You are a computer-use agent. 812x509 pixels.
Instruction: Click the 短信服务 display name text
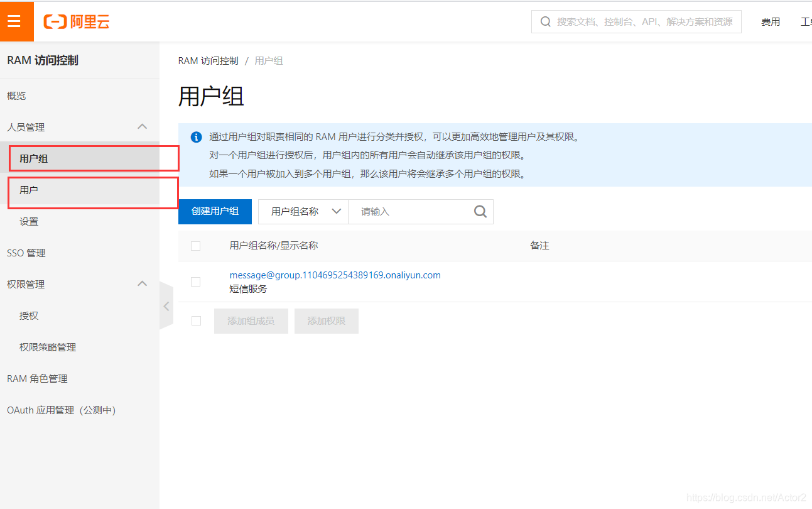pyautogui.click(x=249, y=289)
